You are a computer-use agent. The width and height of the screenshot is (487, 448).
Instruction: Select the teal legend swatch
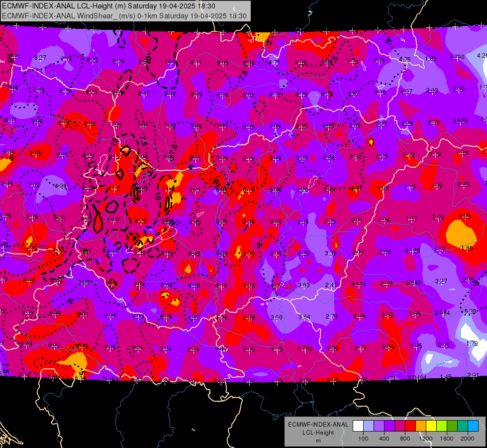click(x=463, y=426)
